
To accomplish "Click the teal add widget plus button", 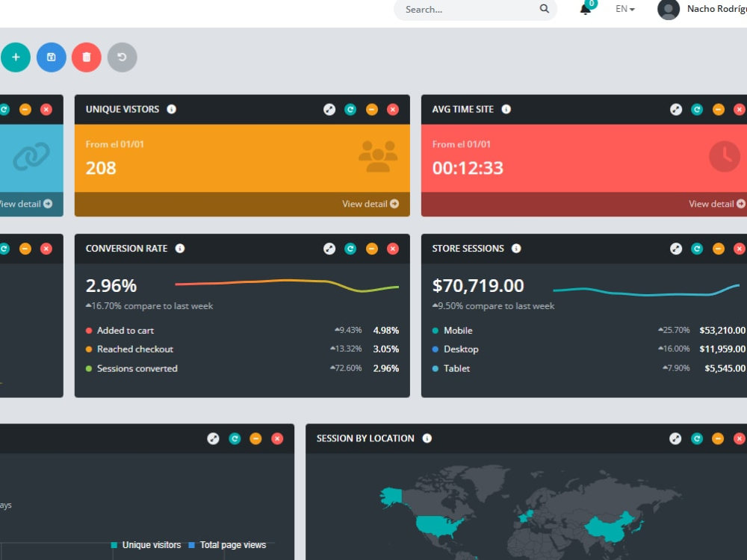I will 16,57.
